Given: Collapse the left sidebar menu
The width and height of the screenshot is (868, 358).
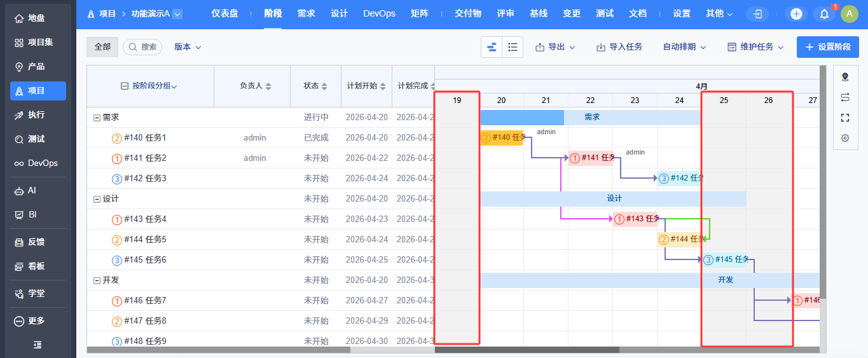Looking at the screenshot, I should coord(38,345).
